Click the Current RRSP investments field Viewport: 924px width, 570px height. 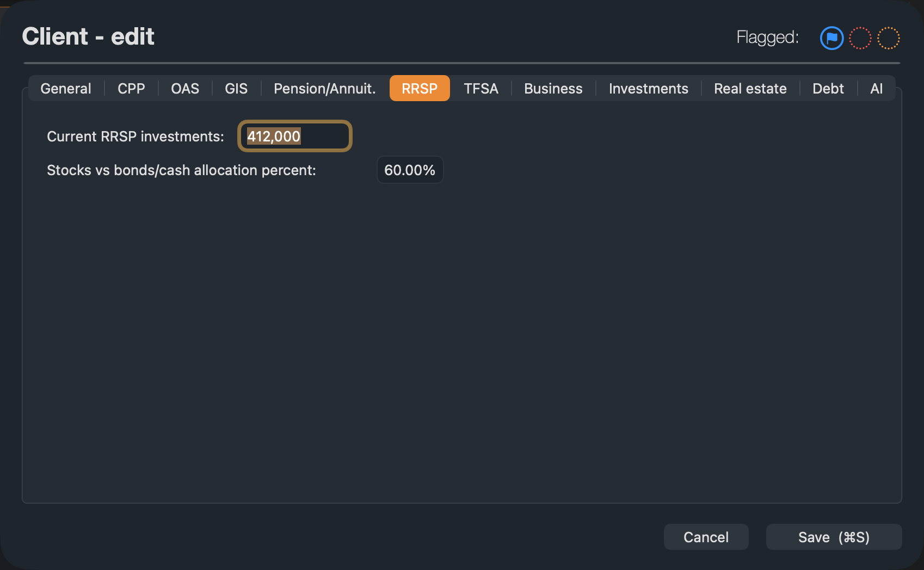click(x=295, y=136)
